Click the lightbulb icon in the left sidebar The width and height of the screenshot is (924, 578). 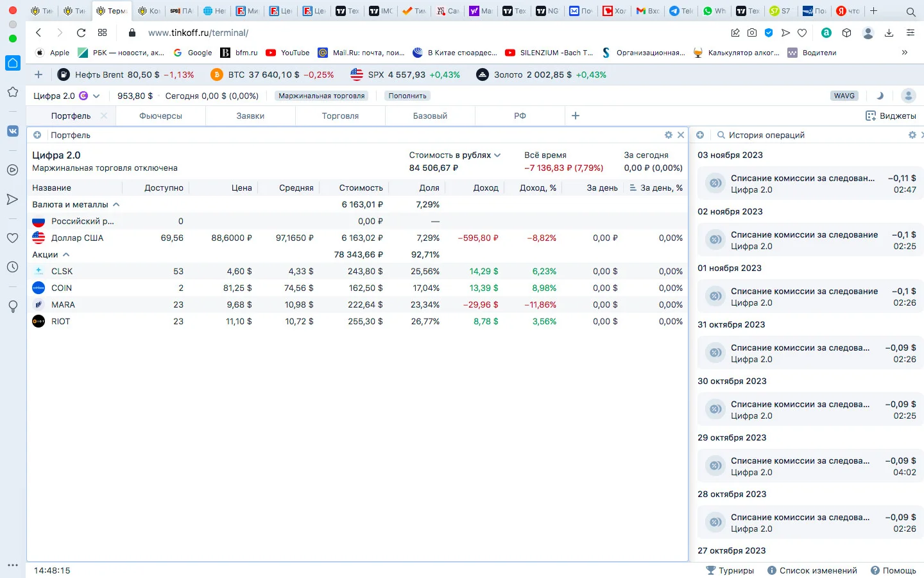coord(13,307)
